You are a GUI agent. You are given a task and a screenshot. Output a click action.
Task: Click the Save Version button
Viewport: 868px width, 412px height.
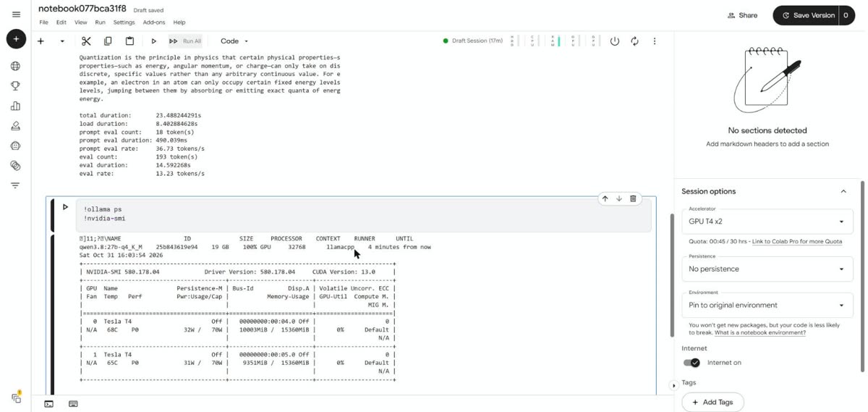point(805,15)
